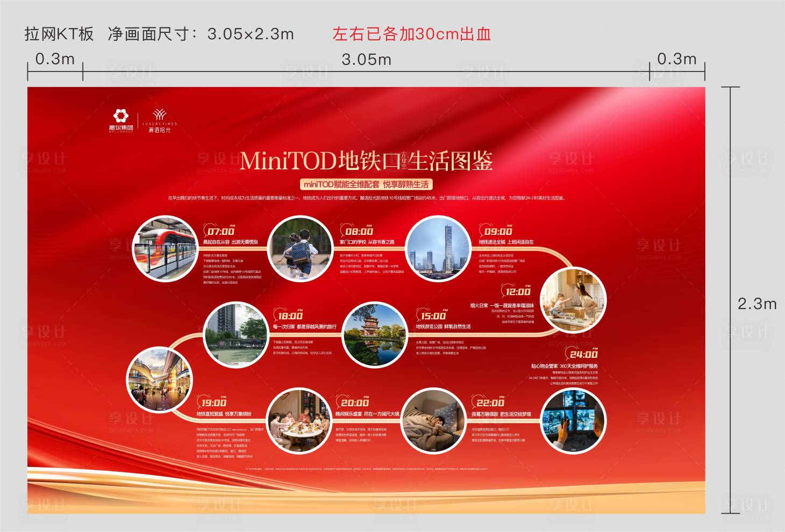Select the metro train circular photo
Viewport: 785px width, 532px height.
pyautogui.click(x=166, y=250)
